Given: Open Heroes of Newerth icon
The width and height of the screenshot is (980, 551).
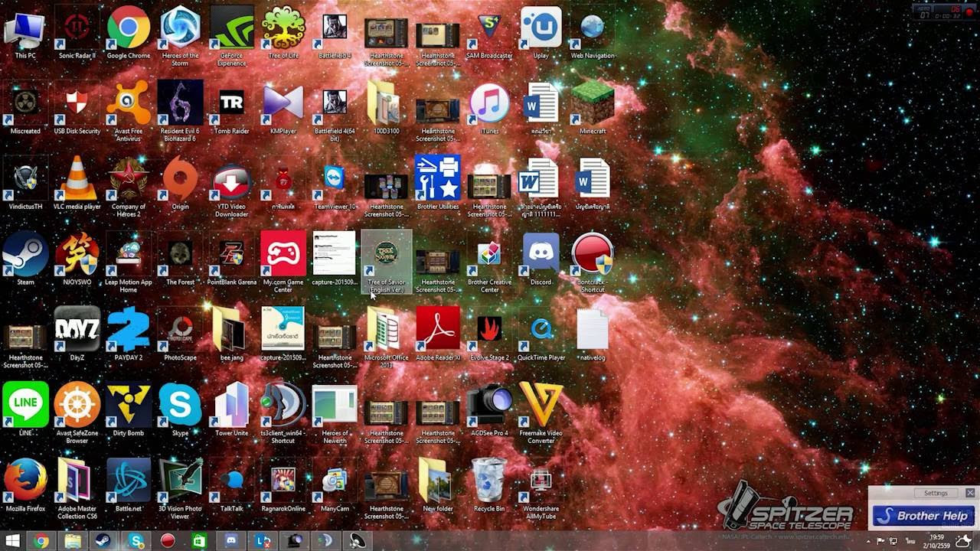Looking at the screenshot, I should [335, 404].
